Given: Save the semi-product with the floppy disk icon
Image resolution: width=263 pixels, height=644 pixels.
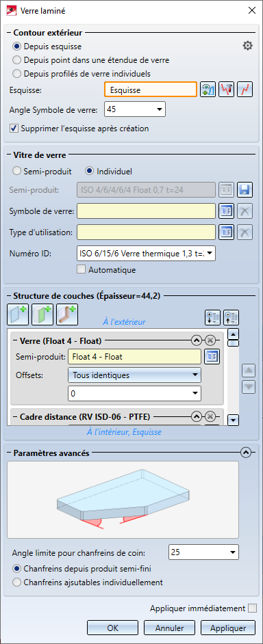Looking at the screenshot, I should tap(245, 189).
